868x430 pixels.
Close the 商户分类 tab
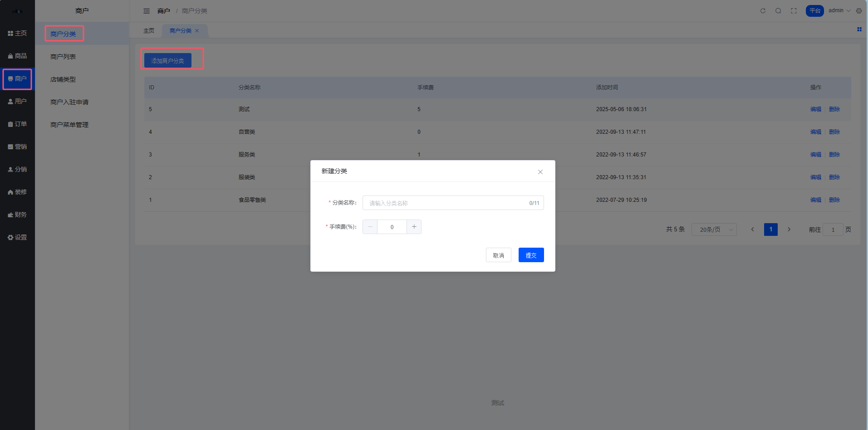coord(197,31)
